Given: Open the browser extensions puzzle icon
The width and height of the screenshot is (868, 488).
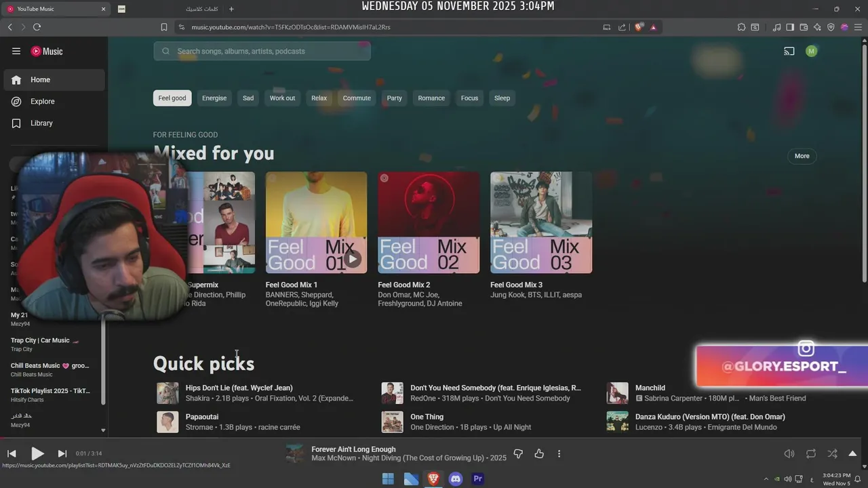Looking at the screenshot, I should point(741,27).
